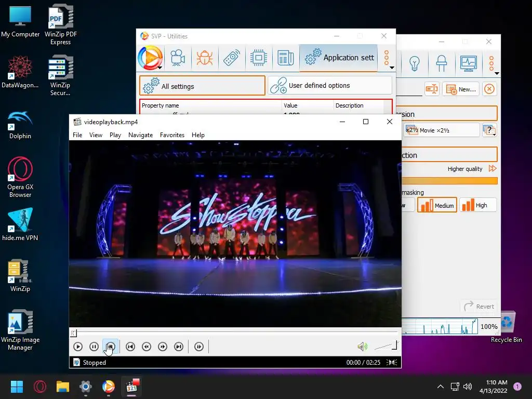
Task: Click the Pause button in media player
Action: pos(94,347)
